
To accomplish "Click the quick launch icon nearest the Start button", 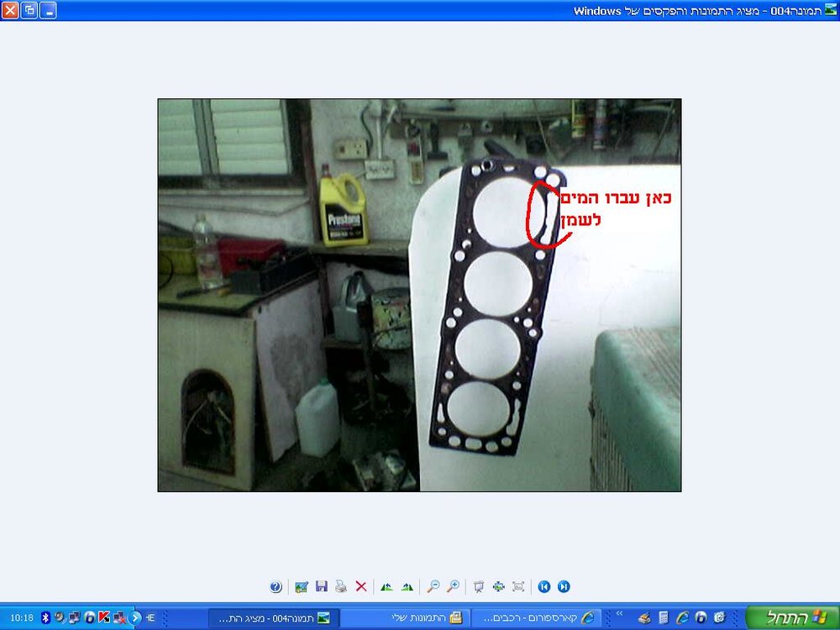I will (x=720, y=617).
